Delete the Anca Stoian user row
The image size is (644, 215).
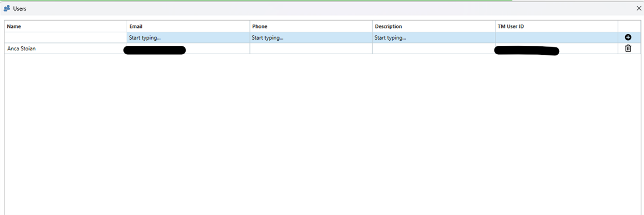[628, 49]
